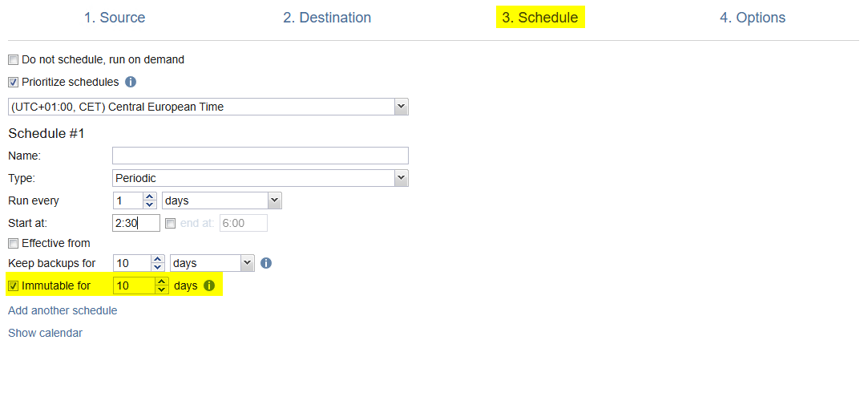This screenshot has width=868, height=413.
Task: Decrease the Run every value with down arrow
Action: tap(149, 204)
